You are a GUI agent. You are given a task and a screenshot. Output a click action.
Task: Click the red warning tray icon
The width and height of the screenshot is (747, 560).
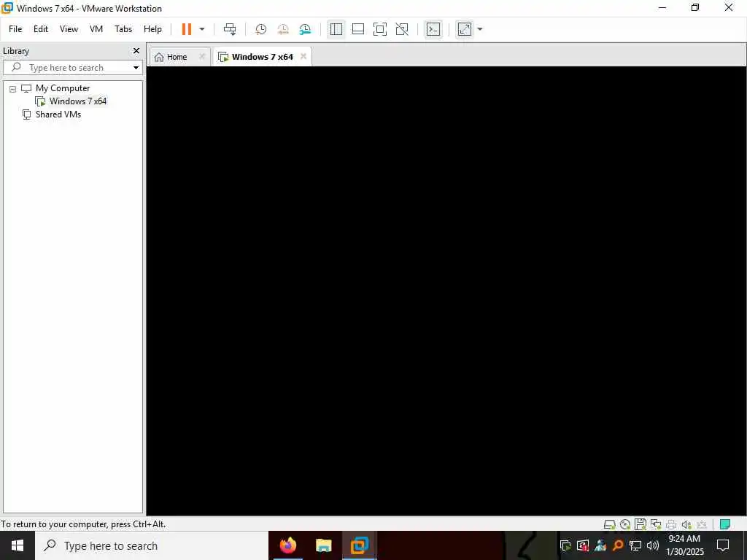pos(583,545)
